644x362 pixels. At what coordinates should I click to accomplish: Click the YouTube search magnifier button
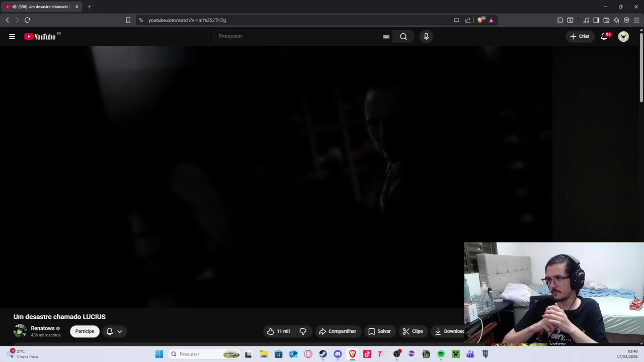click(x=404, y=36)
